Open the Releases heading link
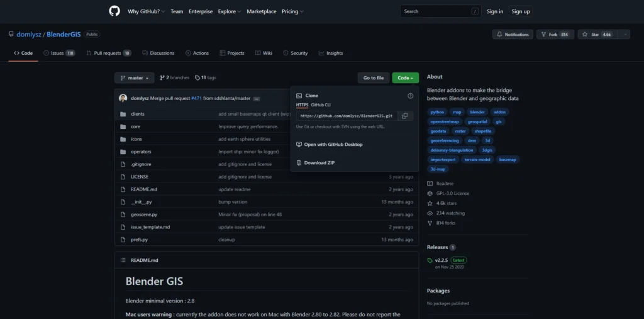Image resolution: width=644 pixels, height=319 pixels. coord(437,247)
